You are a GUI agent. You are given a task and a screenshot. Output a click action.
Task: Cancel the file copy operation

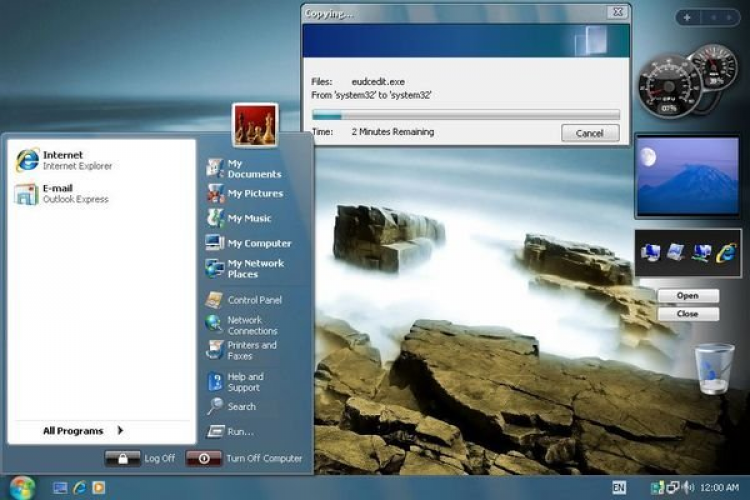(590, 133)
